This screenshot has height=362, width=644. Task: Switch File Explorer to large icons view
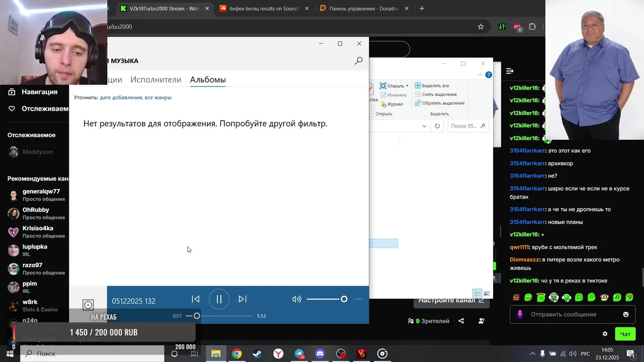tap(487, 294)
